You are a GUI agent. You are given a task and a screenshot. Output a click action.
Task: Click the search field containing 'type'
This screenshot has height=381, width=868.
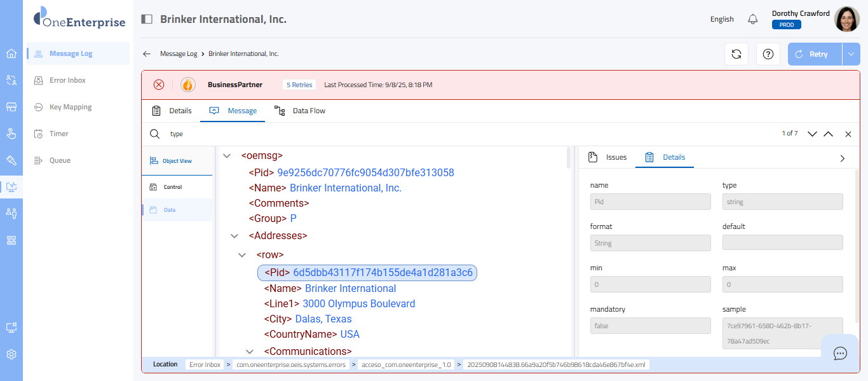click(445, 134)
